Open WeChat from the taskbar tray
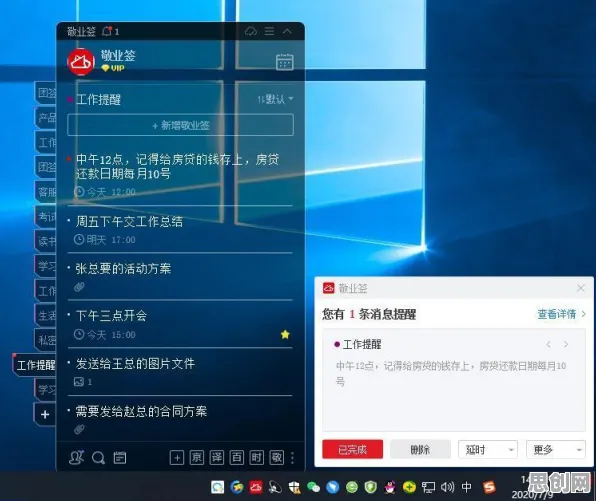596x501 pixels. pos(313,487)
